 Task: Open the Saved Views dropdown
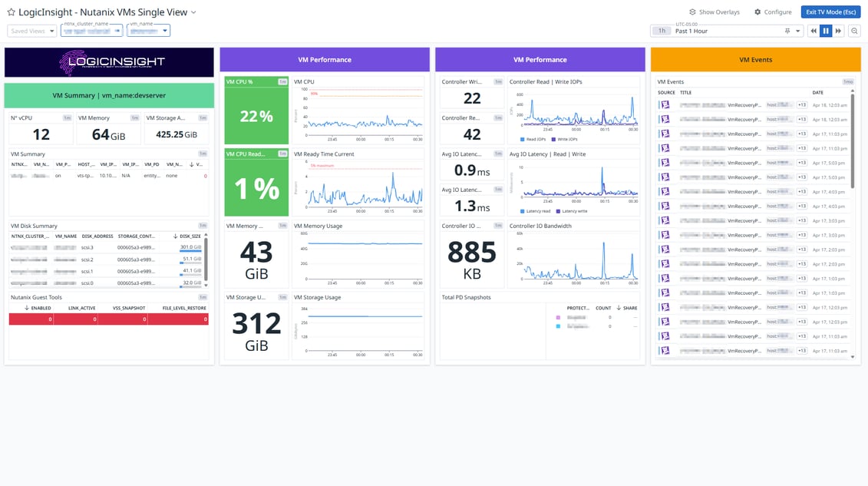pos(32,31)
